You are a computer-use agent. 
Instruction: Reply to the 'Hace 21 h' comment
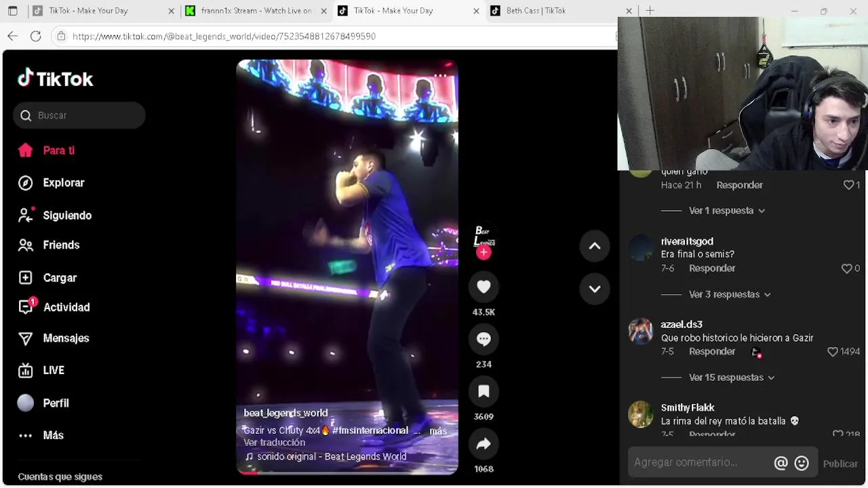pyautogui.click(x=739, y=185)
